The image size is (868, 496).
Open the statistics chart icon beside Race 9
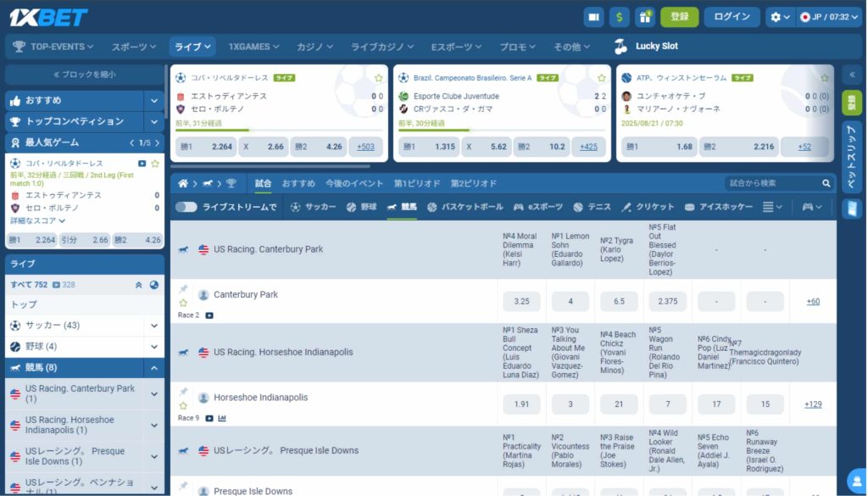(222, 419)
